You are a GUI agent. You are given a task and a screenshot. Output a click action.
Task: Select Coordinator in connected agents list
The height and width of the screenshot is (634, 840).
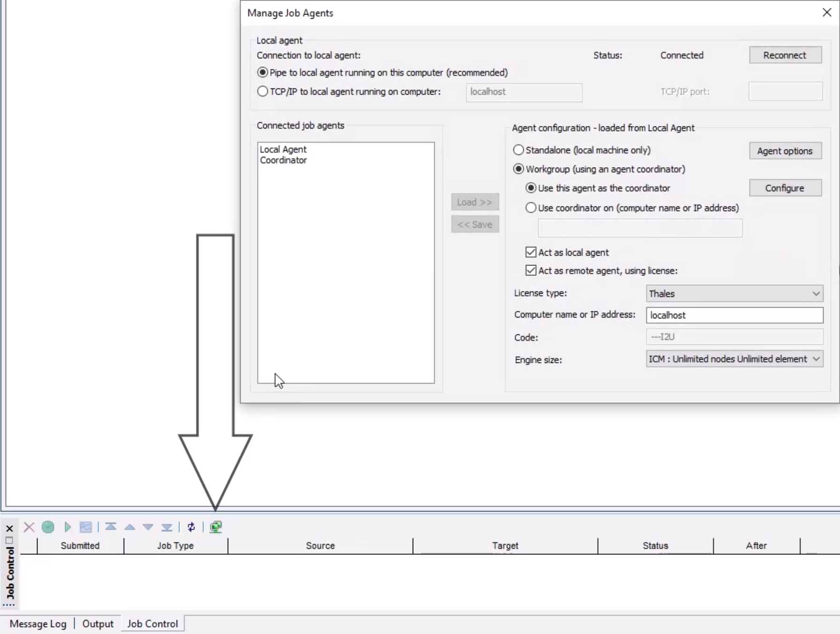point(283,160)
